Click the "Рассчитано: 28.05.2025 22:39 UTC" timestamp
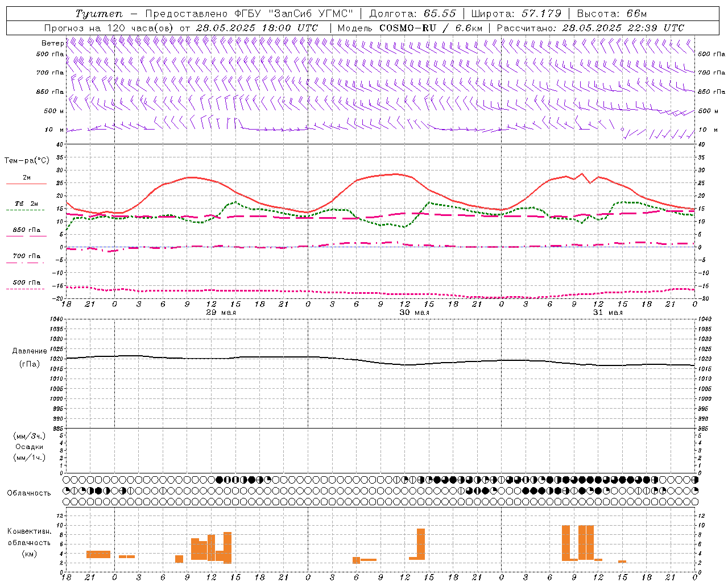728x582 pixels. pos(590,28)
